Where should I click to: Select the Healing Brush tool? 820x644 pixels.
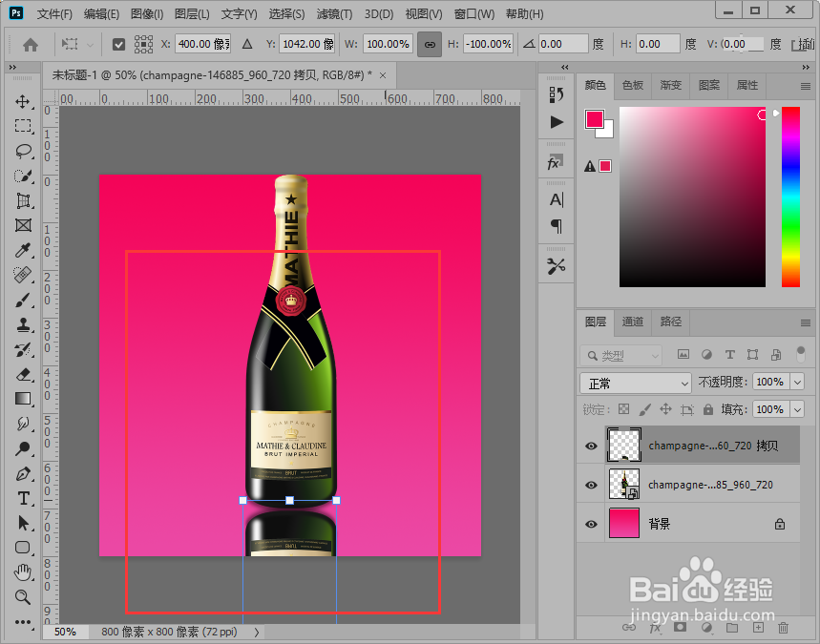(x=23, y=275)
